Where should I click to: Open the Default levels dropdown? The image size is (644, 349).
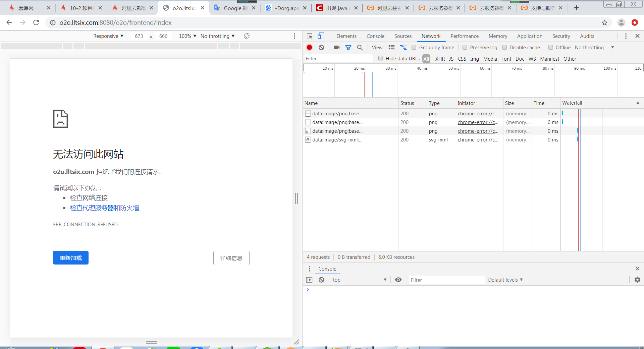(x=505, y=280)
